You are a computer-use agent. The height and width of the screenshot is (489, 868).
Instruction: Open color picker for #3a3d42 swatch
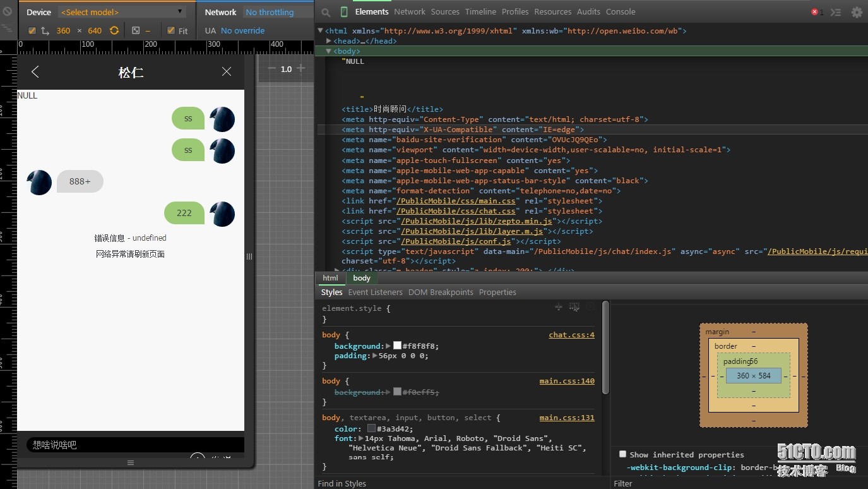coord(371,428)
